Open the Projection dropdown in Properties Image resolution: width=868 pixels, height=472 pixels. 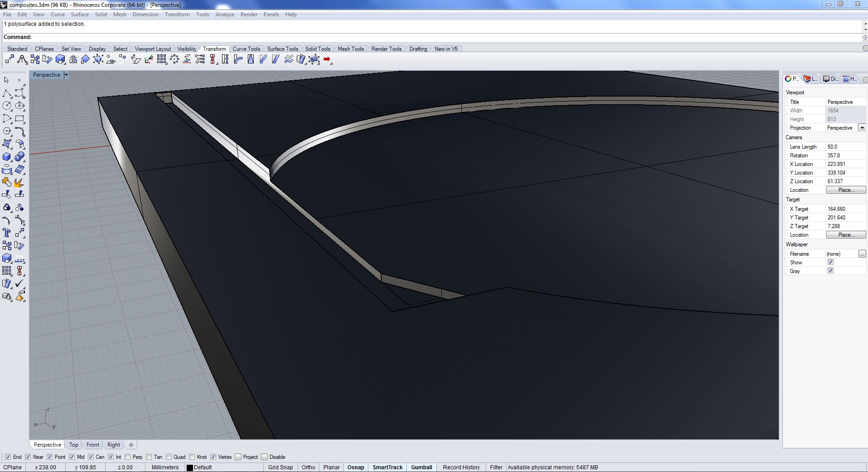(862, 128)
